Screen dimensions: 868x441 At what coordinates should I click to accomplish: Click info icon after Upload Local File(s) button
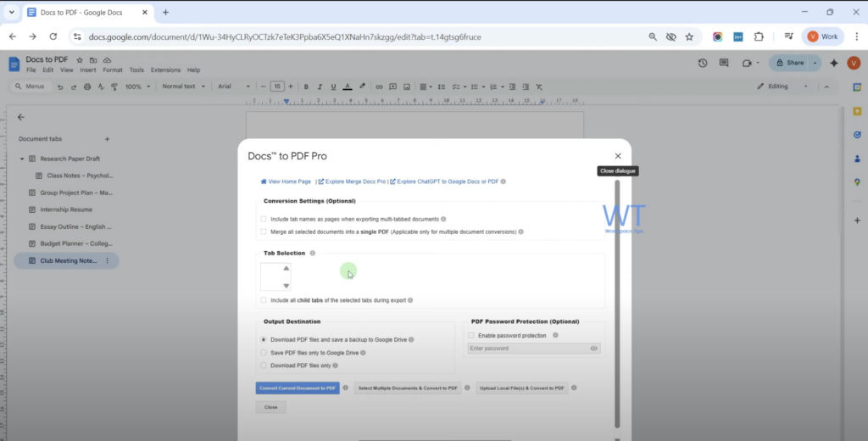tap(574, 388)
